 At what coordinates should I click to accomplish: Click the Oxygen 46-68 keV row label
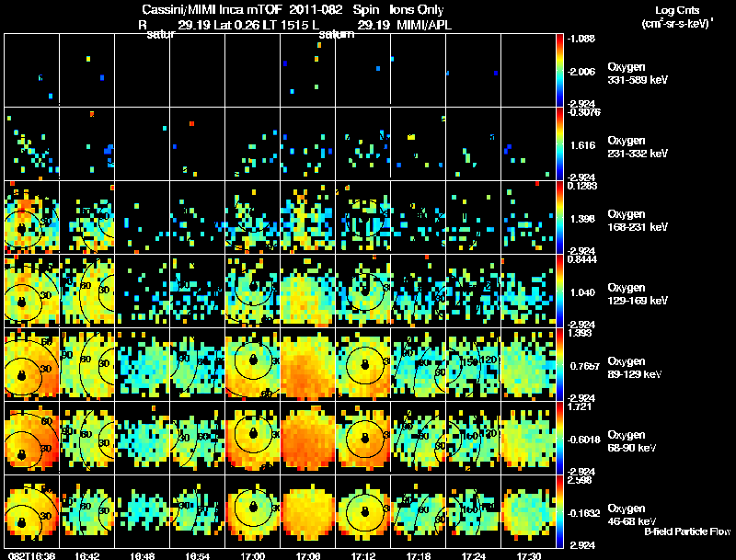coord(632,515)
